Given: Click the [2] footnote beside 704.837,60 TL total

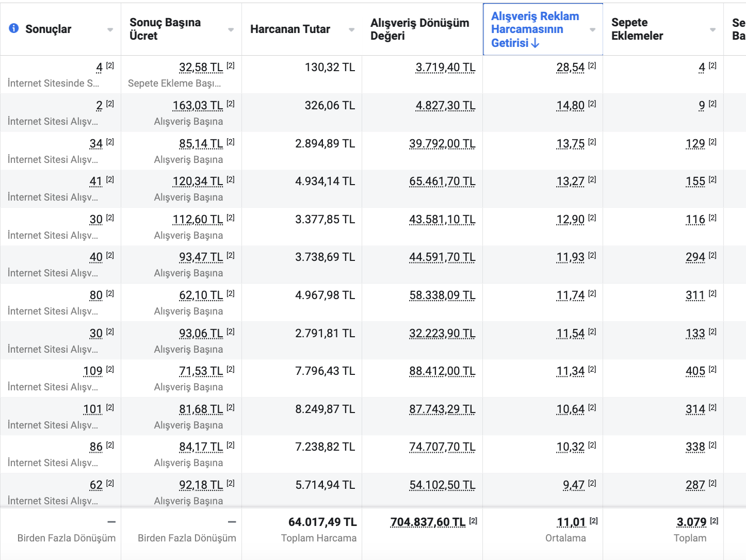Looking at the screenshot, I should click(x=473, y=521).
